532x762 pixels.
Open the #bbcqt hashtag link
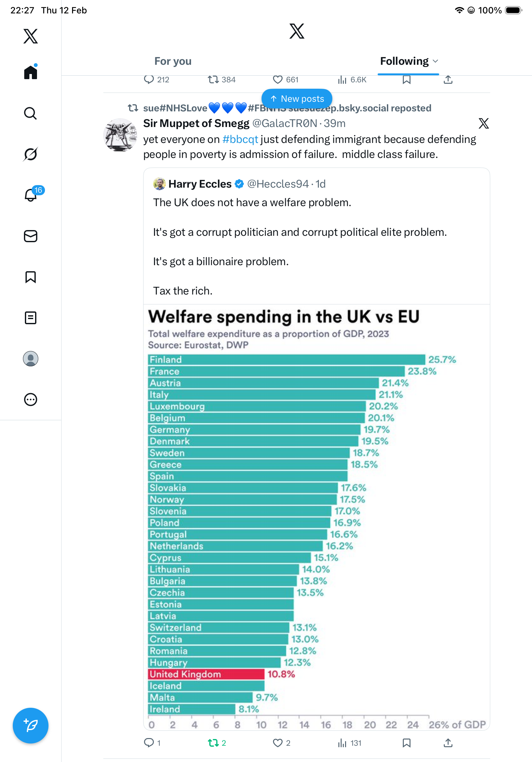click(x=240, y=139)
